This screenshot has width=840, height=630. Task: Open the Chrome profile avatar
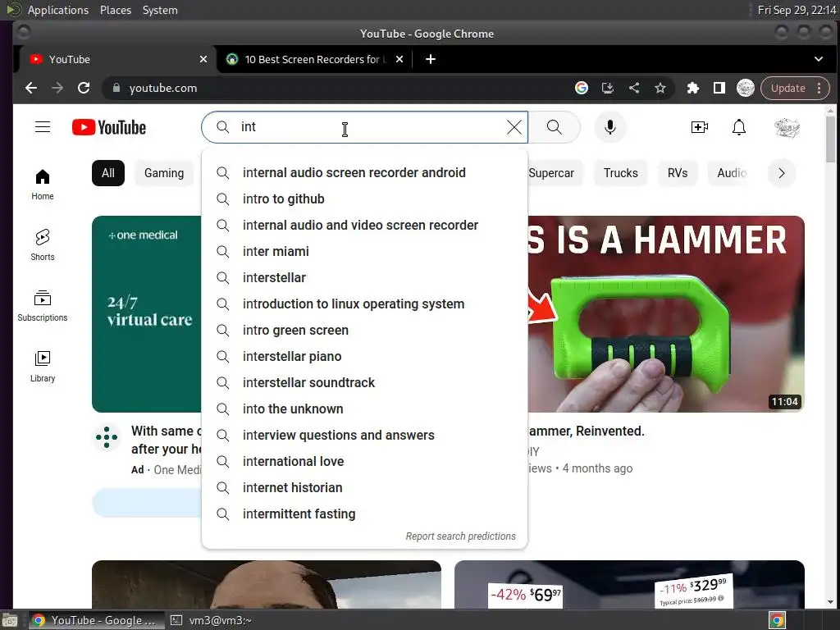[x=745, y=88]
